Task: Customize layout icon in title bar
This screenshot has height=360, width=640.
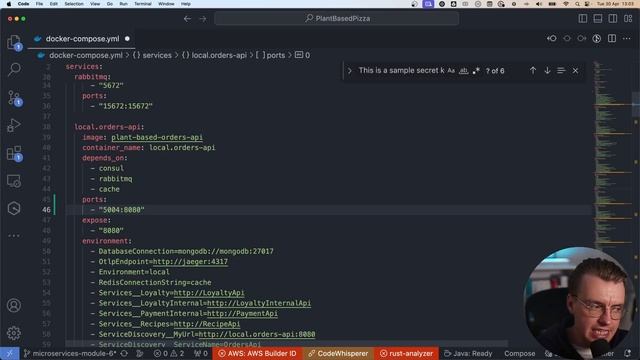Action: tap(628, 18)
